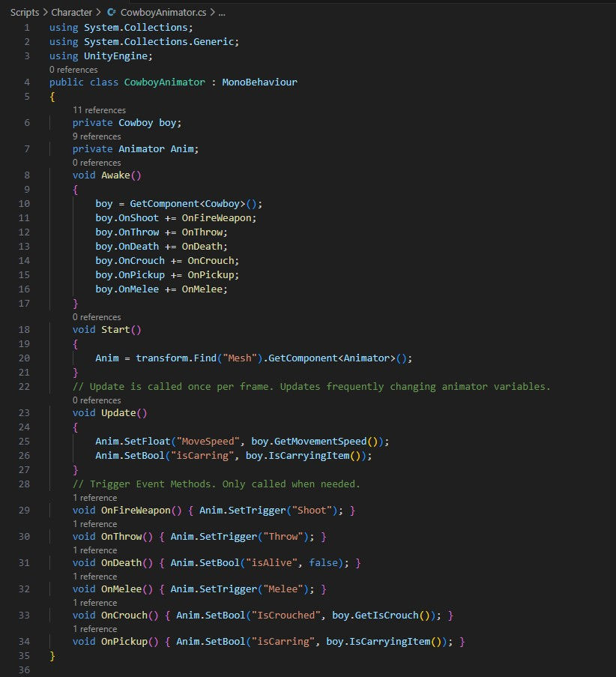Click 'OnPickup' method name on line 34
The image size is (616, 677).
[x=124, y=642]
